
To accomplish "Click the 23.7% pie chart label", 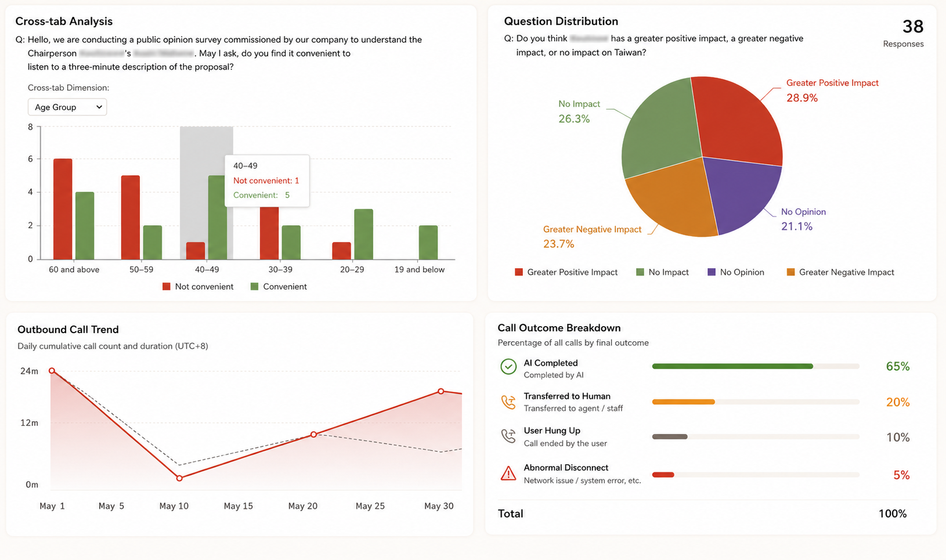I will 559,244.
